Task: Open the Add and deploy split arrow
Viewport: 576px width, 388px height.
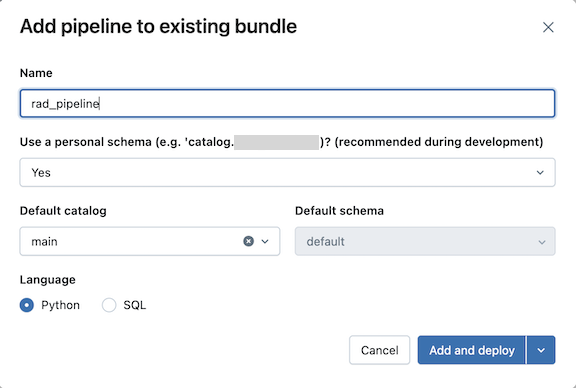Action: 541,350
